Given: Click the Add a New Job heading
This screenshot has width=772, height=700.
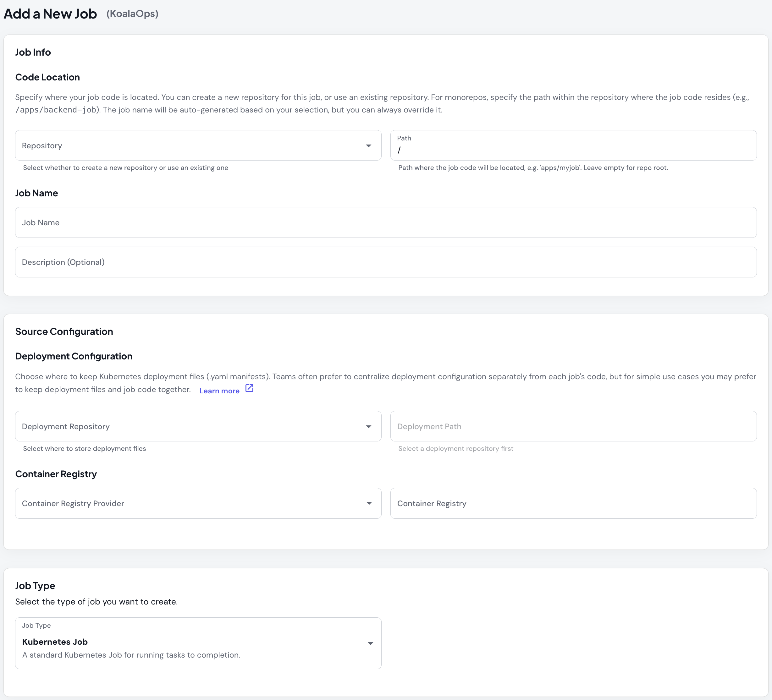Looking at the screenshot, I should point(50,14).
